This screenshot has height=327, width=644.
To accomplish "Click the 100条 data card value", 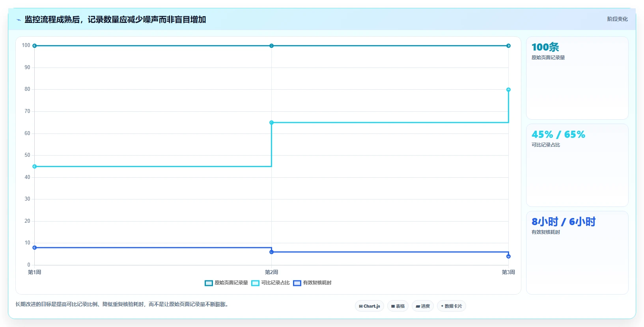I will click(x=545, y=47).
